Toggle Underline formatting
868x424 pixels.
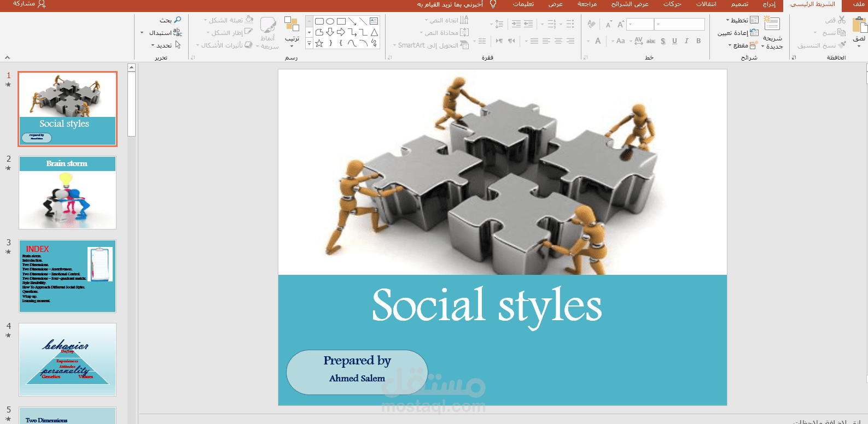click(674, 41)
